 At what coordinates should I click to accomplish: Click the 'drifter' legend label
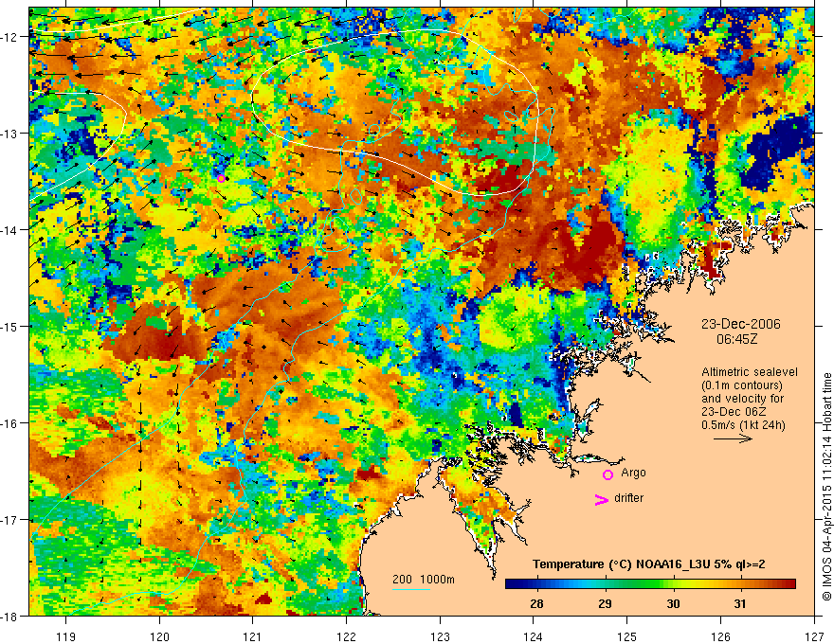[x=628, y=498]
